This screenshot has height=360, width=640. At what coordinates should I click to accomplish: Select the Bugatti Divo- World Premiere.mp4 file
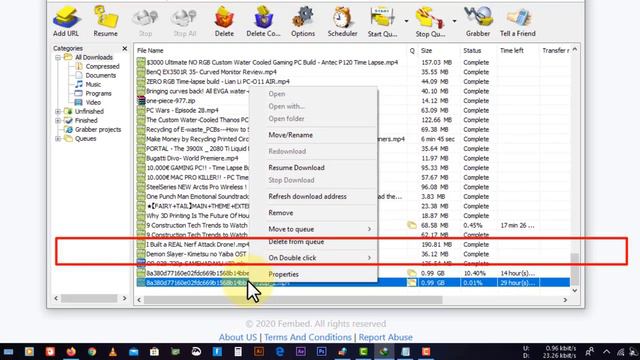pyautogui.click(x=192, y=158)
